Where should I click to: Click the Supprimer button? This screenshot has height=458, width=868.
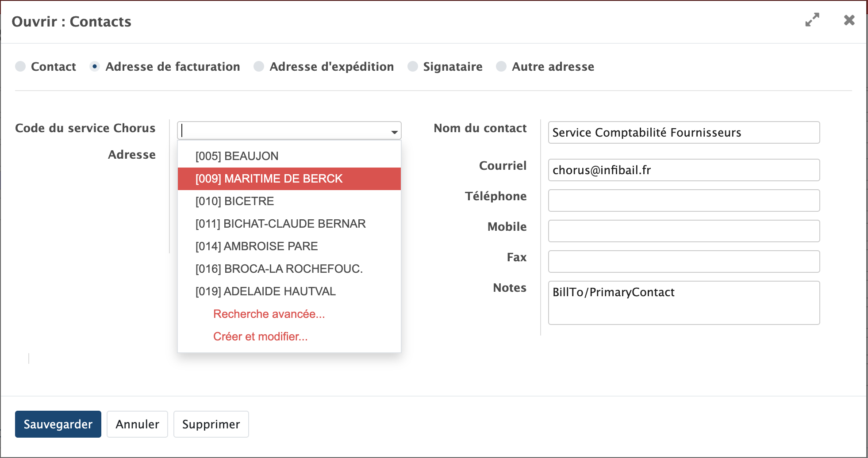(x=211, y=424)
